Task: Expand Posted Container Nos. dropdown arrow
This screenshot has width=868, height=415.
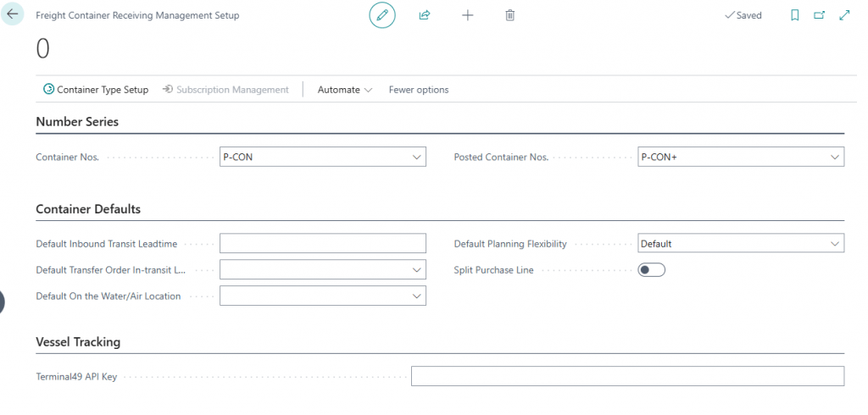Action: pyautogui.click(x=835, y=158)
